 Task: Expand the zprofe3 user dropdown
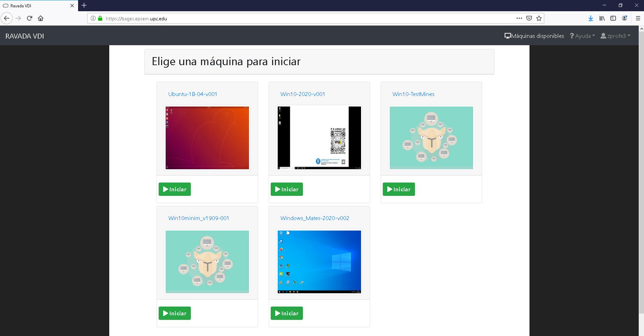click(615, 36)
